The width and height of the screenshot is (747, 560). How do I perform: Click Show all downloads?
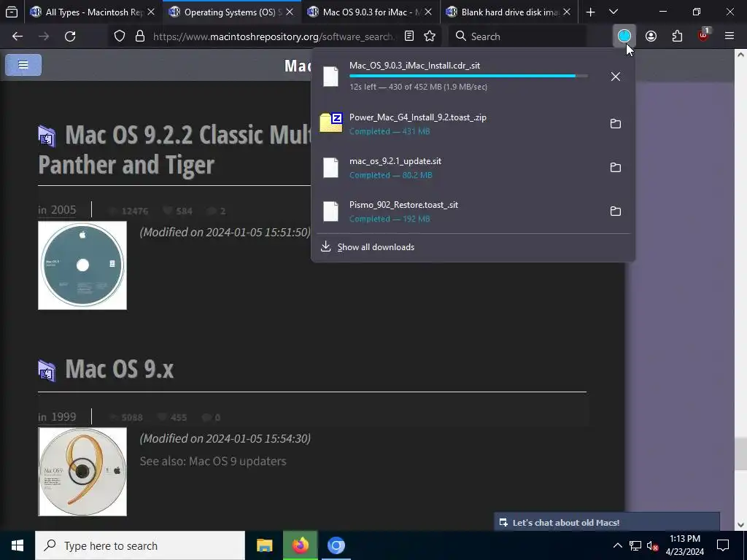(376, 247)
